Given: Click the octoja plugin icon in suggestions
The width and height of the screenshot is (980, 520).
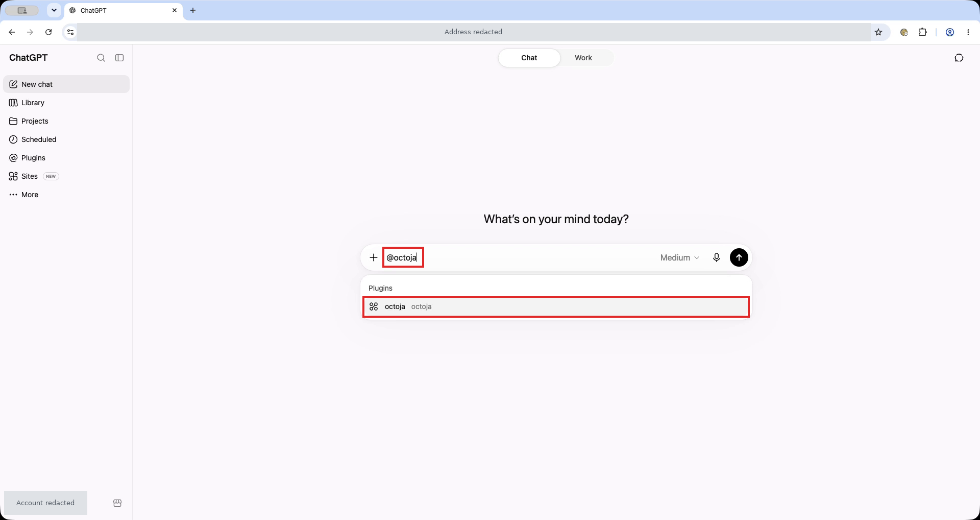Looking at the screenshot, I should tap(374, 306).
